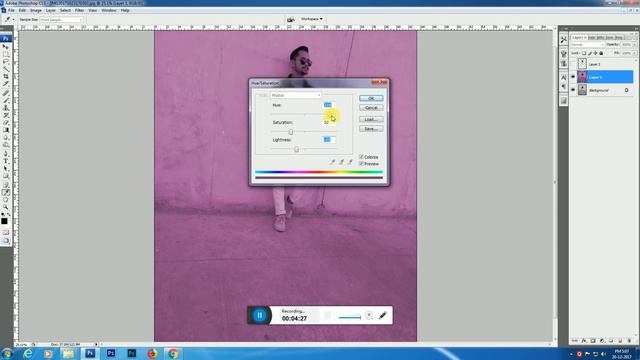
Task: Open tool preset picker arrow
Action: (13, 20)
